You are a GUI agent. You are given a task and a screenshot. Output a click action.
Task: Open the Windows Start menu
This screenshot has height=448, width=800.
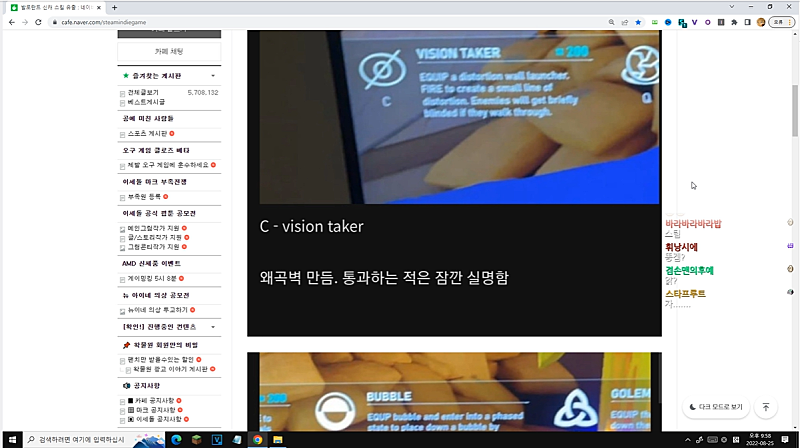click(x=12, y=439)
